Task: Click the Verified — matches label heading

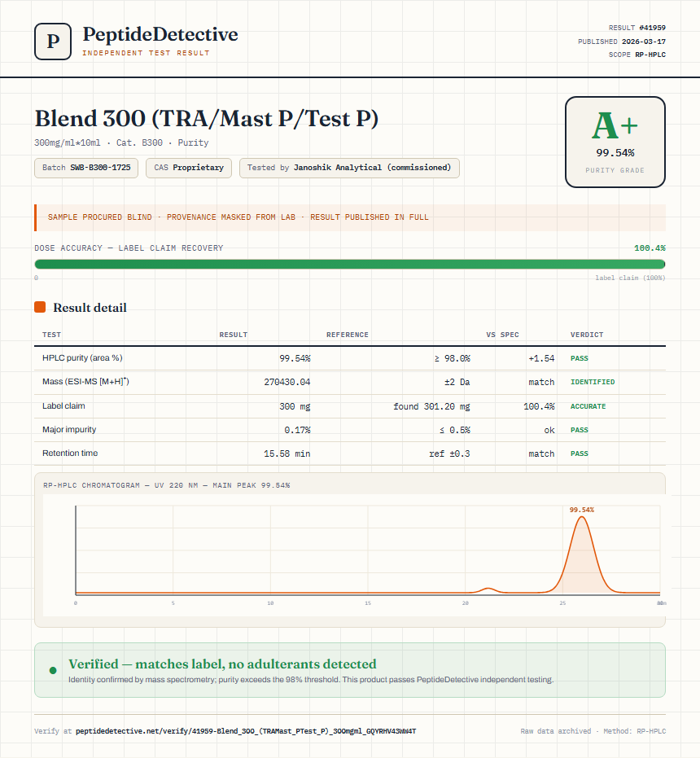Action: pos(222,664)
